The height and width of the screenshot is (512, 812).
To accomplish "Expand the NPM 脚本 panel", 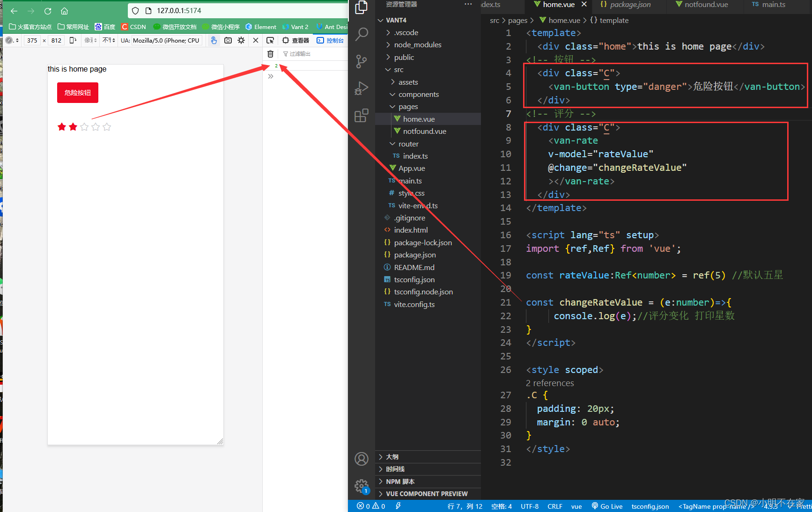I will 428,482.
